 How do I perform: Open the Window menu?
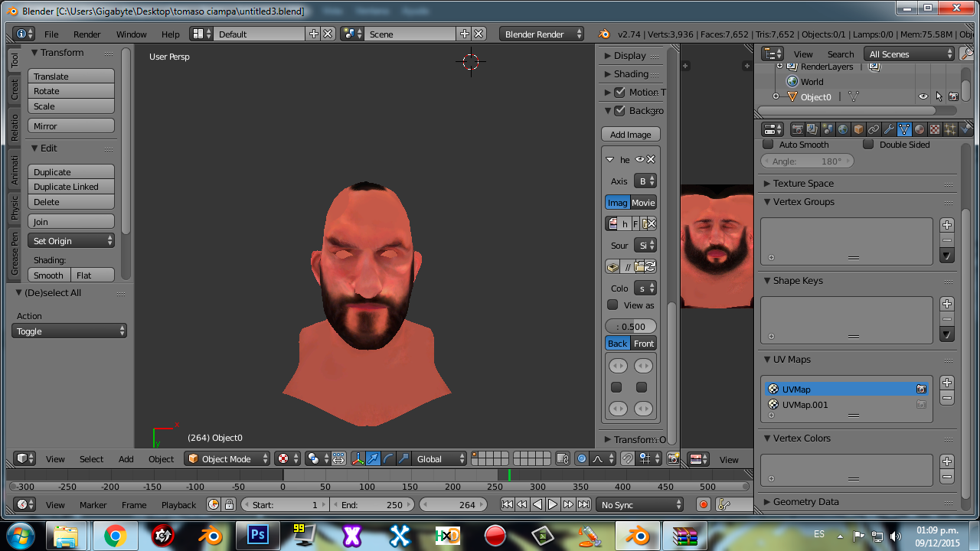[132, 34]
